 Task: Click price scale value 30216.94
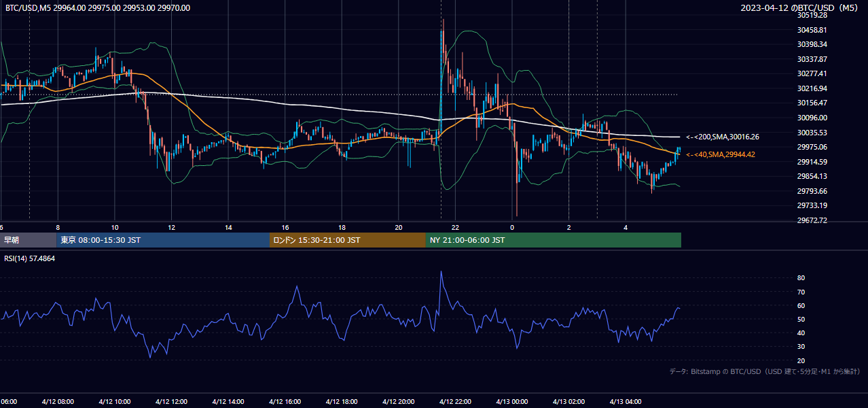click(x=812, y=88)
